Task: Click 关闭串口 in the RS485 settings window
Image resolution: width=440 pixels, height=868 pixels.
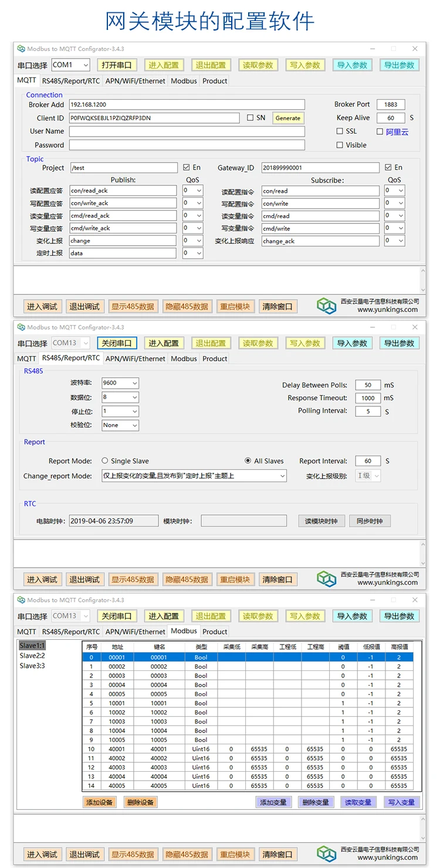Action: (x=117, y=343)
